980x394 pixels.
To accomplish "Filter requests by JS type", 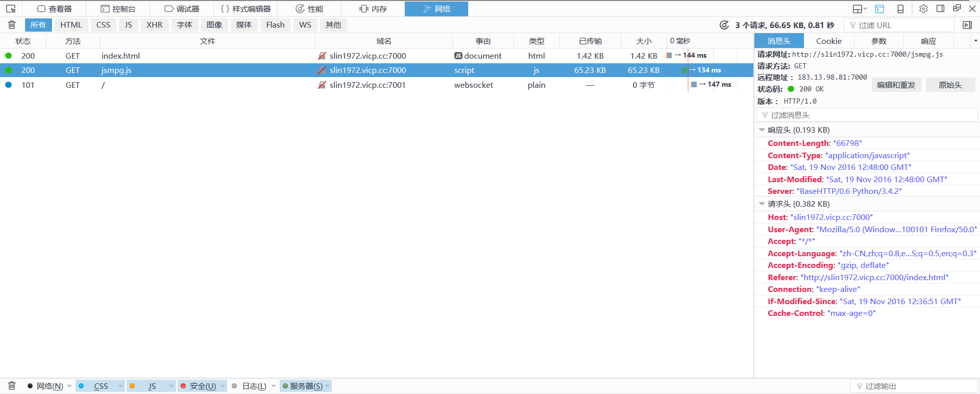I will (129, 25).
